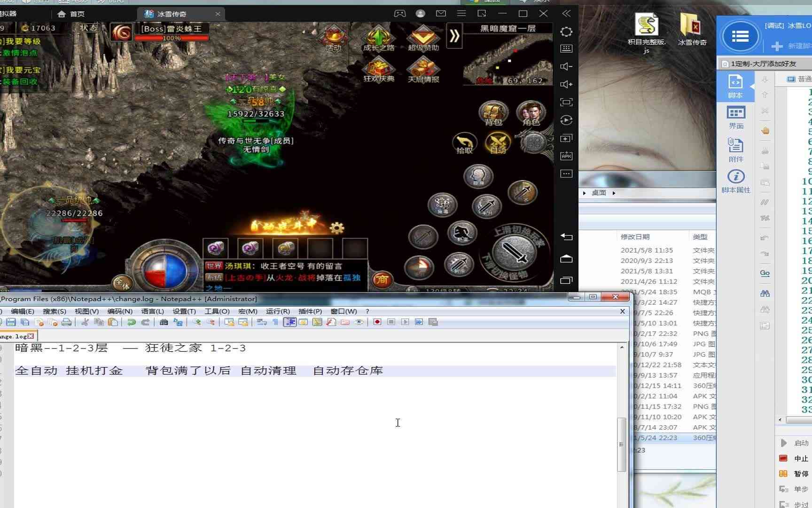Image resolution: width=812 pixels, height=508 pixels.
Task: Click auto-fight gear settings icon
Action: point(336,228)
